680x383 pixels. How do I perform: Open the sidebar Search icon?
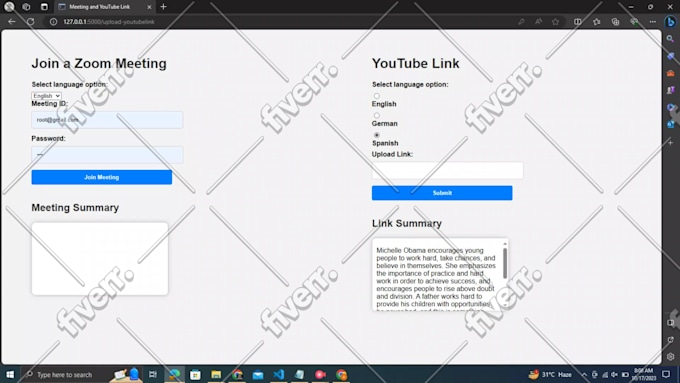click(x=670, y=39)
